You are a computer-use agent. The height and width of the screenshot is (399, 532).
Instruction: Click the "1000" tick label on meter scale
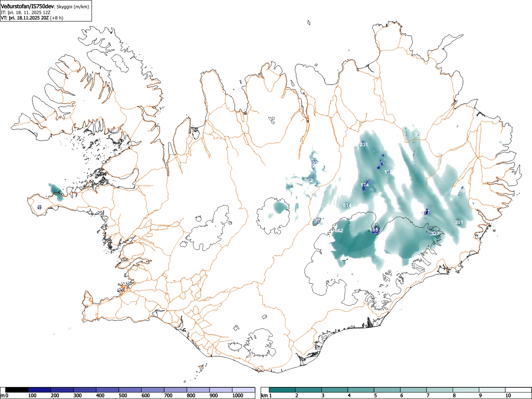tap(238, 396)
